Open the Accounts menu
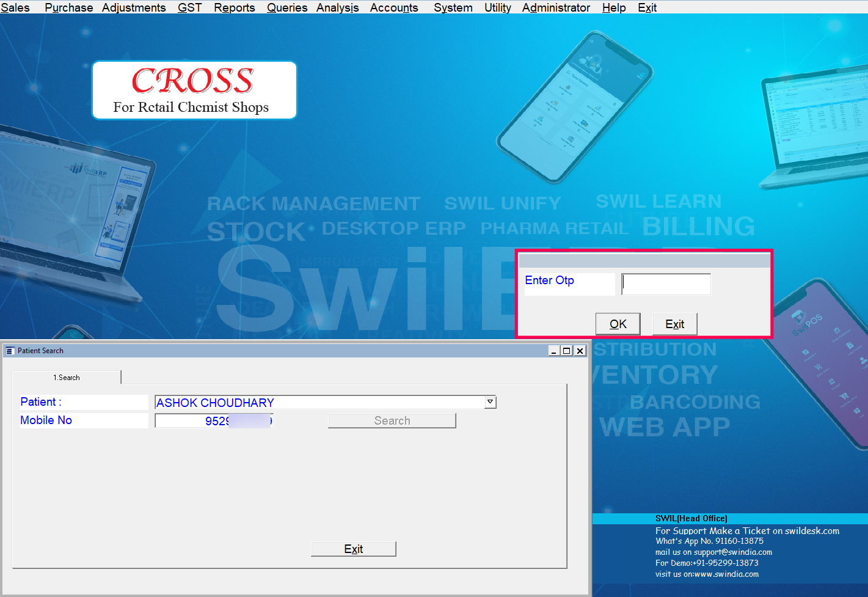868x597 pixels. coord(394,7)
